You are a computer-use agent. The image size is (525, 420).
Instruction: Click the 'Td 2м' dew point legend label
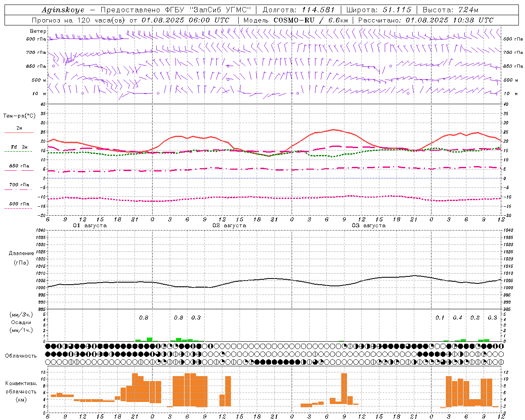point(19,147)
